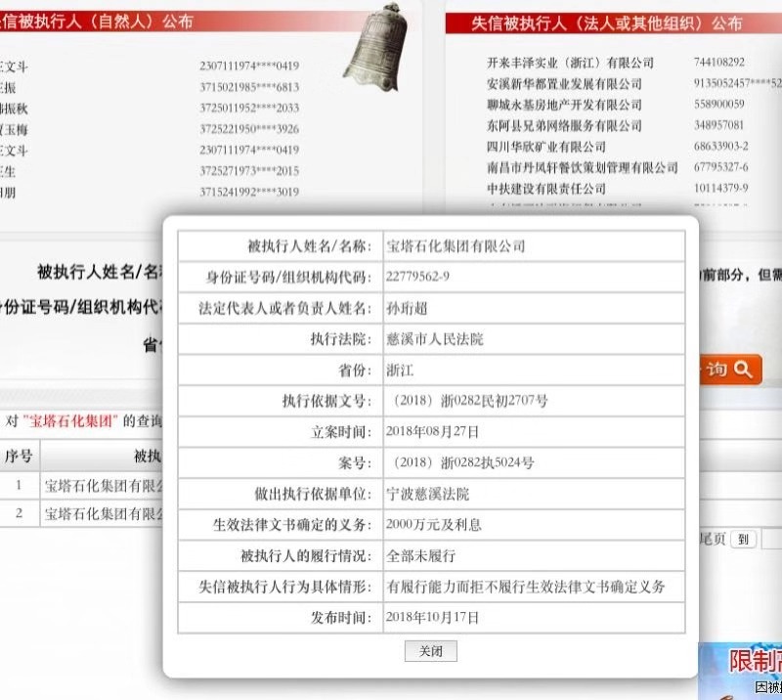Open 聊城永基房地产开发有限公司 entry

click(564, 105)
